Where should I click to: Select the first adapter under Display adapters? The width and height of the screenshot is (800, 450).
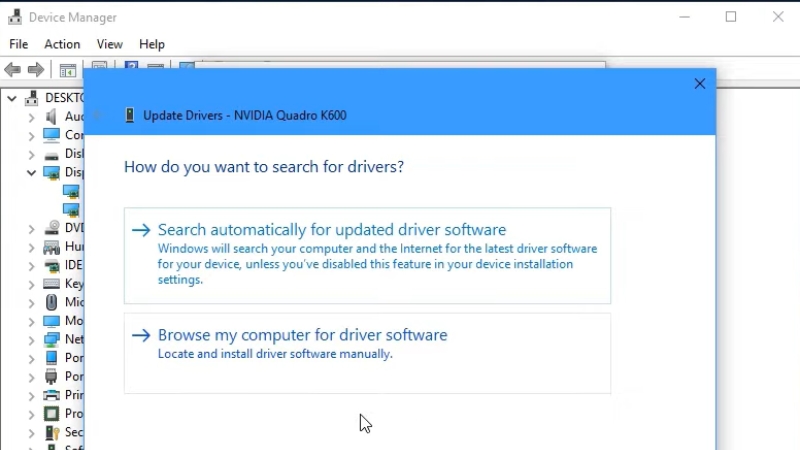(x=71, y=191)
